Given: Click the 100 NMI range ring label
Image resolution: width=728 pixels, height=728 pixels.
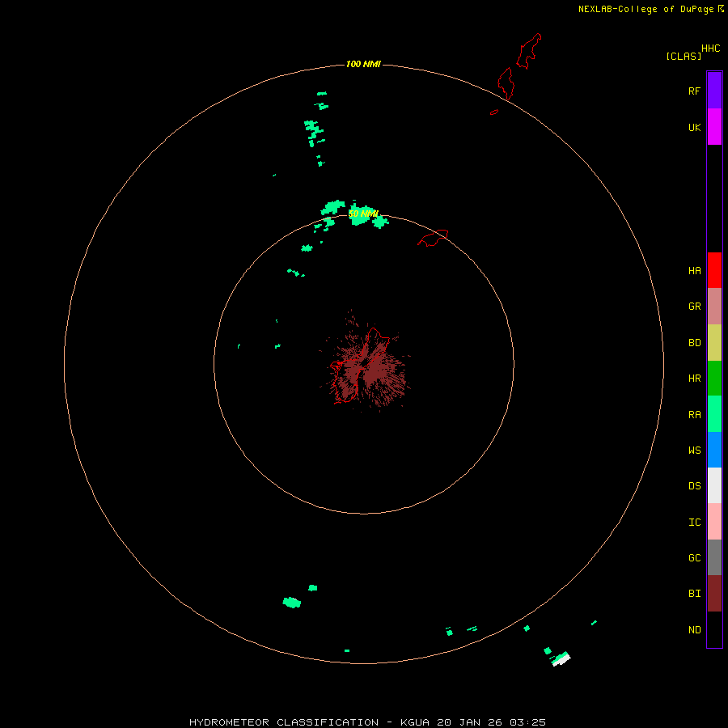Looking at the screenshot, I should click(x=363, y=64).
